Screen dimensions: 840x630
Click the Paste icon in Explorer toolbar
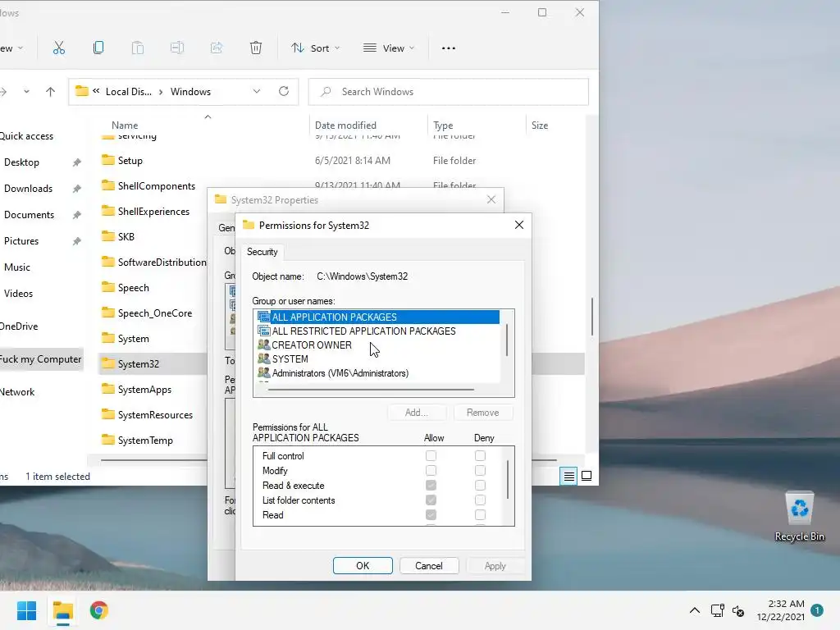138,48
